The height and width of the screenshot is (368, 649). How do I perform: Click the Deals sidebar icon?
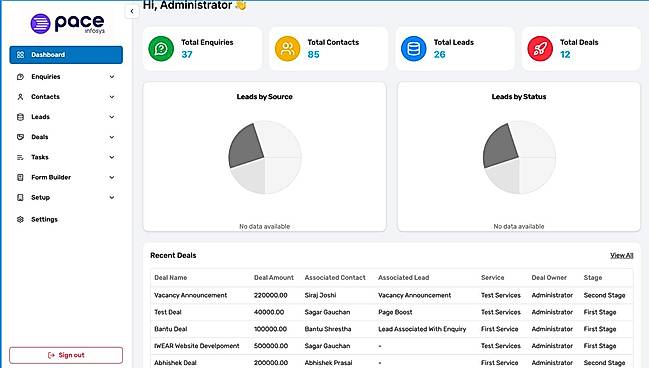click(x=20, y=137)
